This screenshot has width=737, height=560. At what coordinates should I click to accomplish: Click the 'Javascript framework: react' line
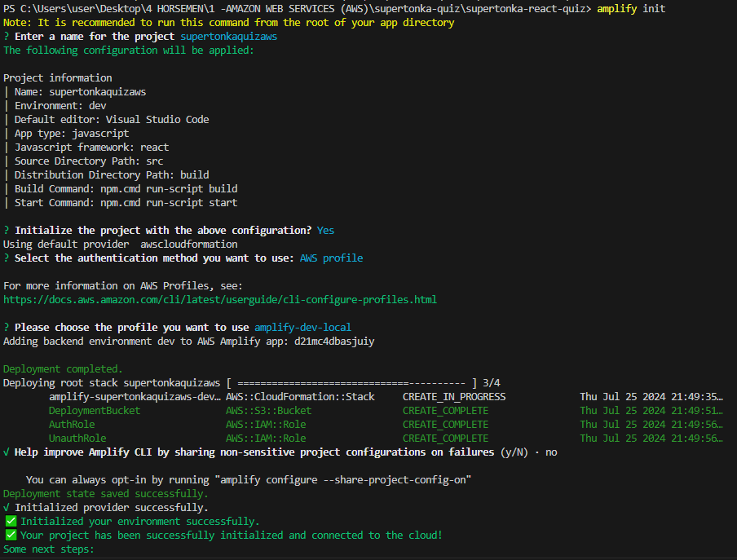[91, 148]
